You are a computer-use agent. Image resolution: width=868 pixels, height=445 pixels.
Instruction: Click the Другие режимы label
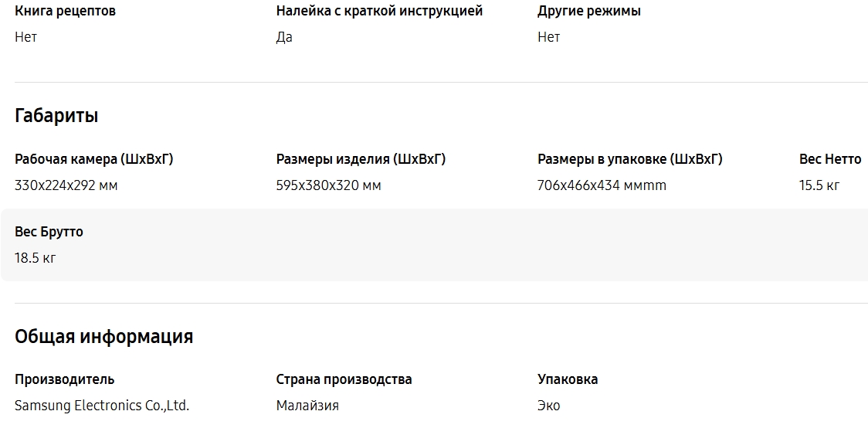(589, 11)
